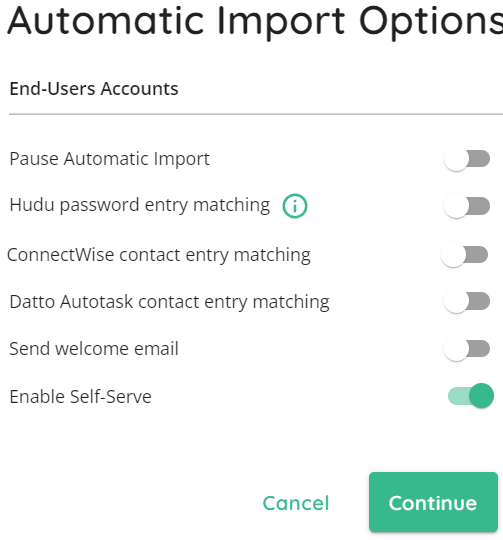Click the Pause Automatic Import label
503x540 pixels.
click(109, 159)
